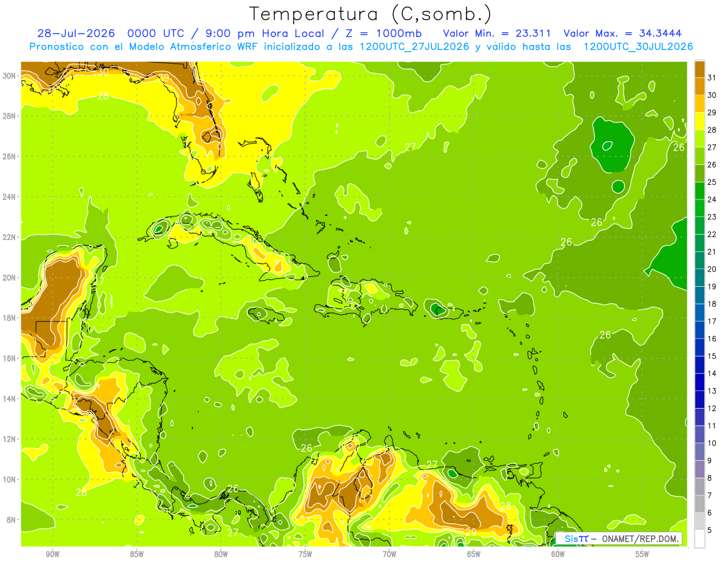
Task: Pick the dark blue swatch between 13 and 14
Action: click(x=699, y=382)
